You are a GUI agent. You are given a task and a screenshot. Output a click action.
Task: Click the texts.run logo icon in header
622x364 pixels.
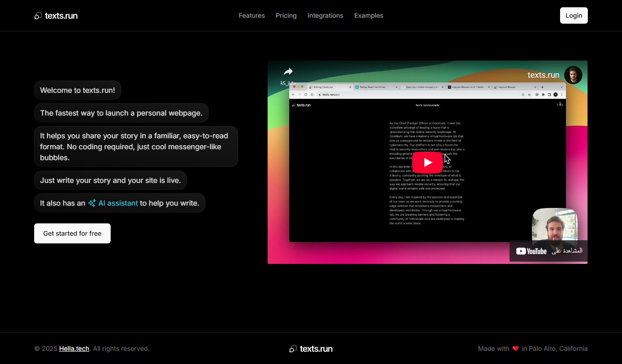[x=38, y=16]
